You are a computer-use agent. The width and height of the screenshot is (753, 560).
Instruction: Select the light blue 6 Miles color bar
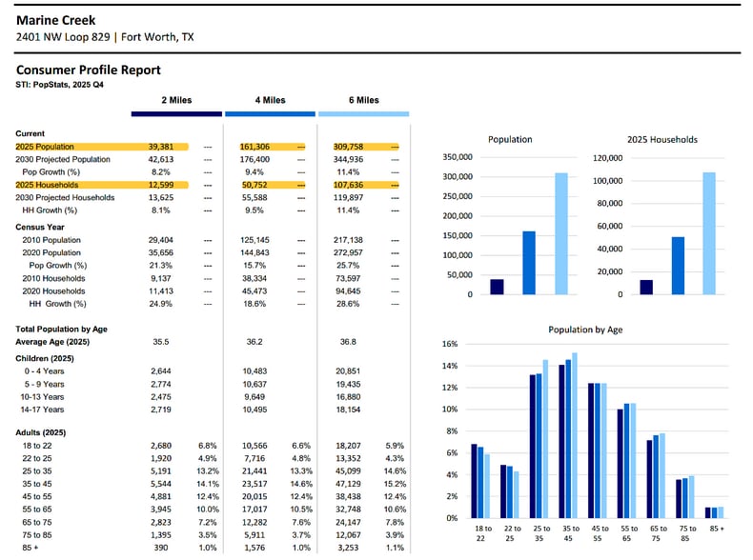363,114
